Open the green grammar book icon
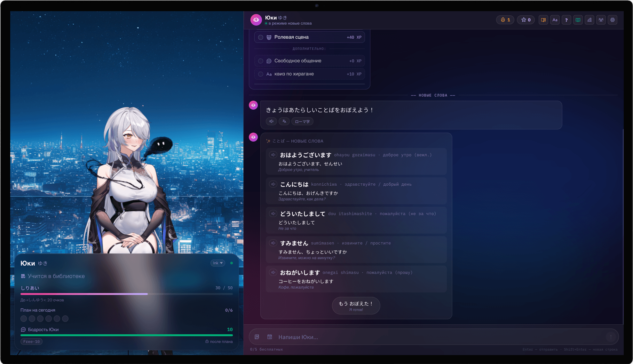 click(578, 20)
